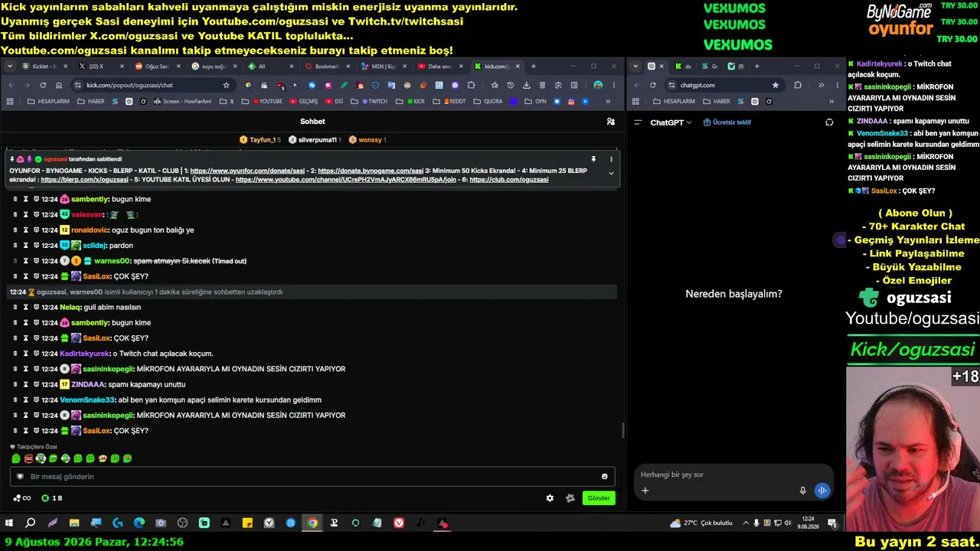This screenshot has width=980, height=551.
Task: Switch to the MSN browser tab
Action: (385, 67)
